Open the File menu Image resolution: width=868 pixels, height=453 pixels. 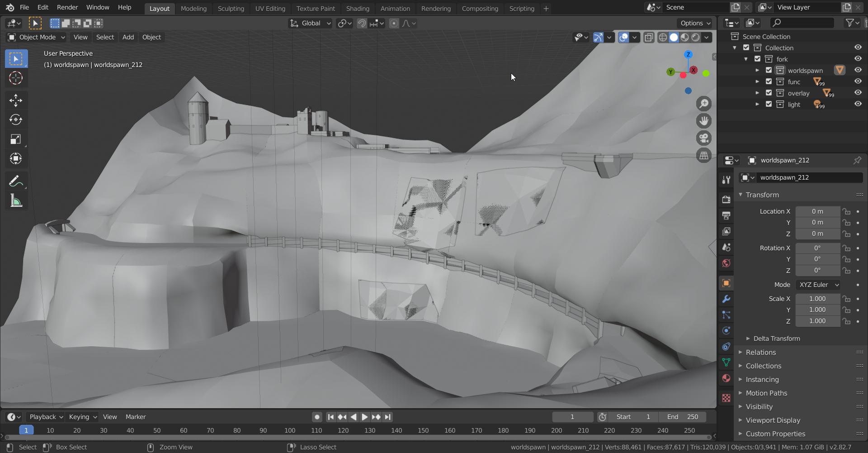[24, 7]
